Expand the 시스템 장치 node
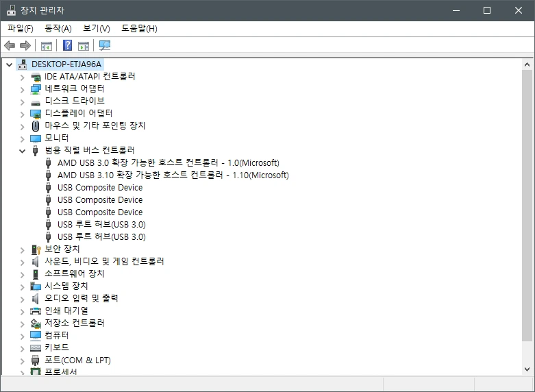 (x=23, y=287)
